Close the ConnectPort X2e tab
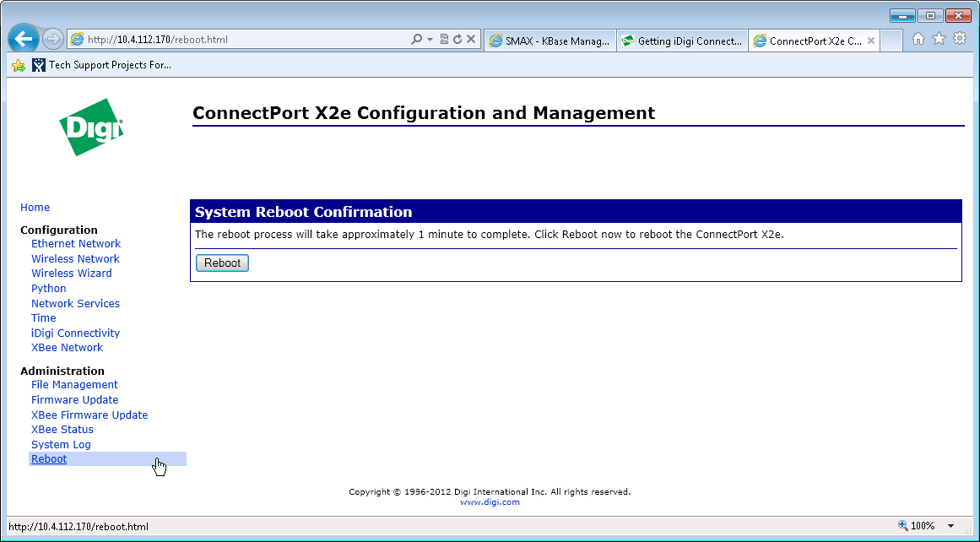This screenshot has height=542, width=980. [871, 41]
